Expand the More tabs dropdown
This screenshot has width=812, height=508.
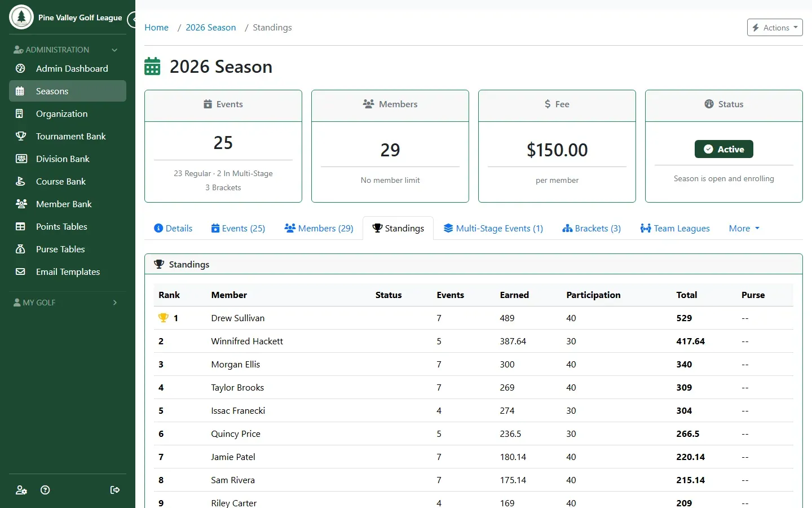(744, 229)
